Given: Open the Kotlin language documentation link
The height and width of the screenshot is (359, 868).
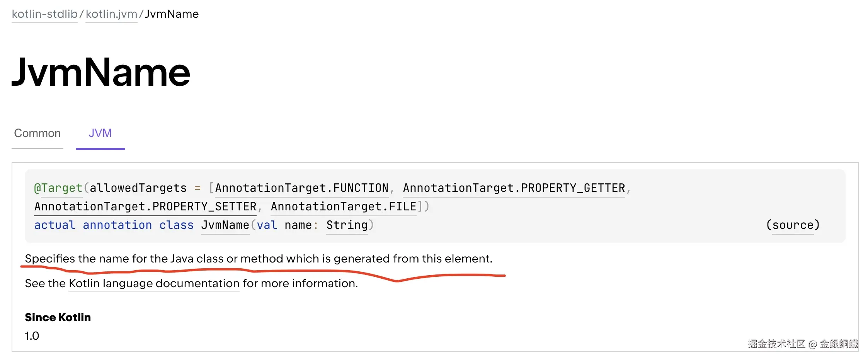Looking at the screenshot, I should point(154,283).
